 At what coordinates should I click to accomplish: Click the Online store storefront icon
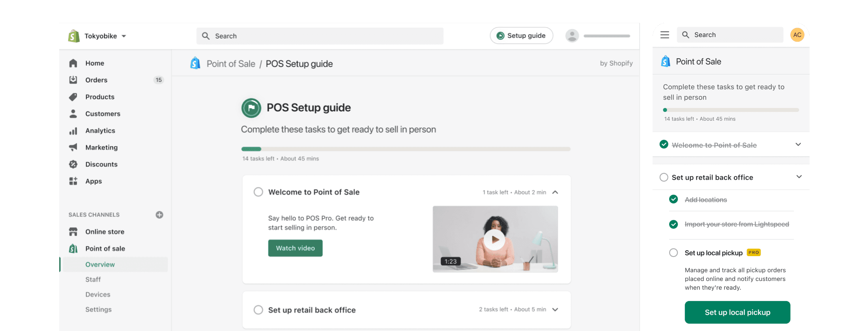pyautogui.click(x=73, y=232)
